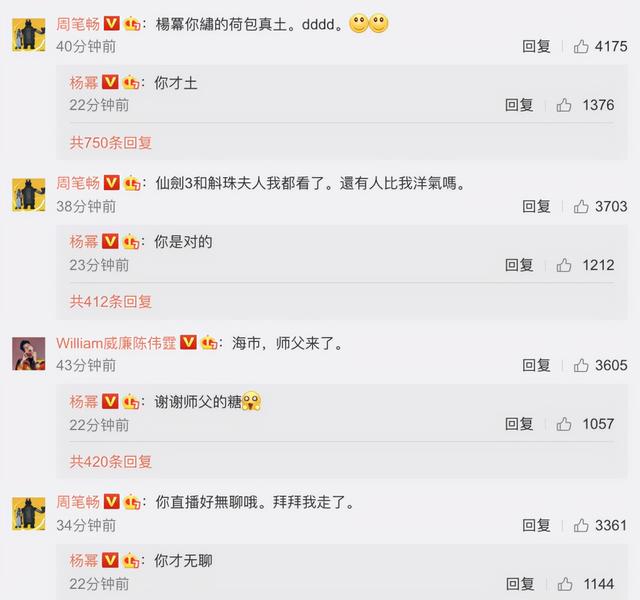The image size is (640, 600).
Task: Open 周笔畅 username on the 40分钟前 comment
Action: tap(78, 24)
